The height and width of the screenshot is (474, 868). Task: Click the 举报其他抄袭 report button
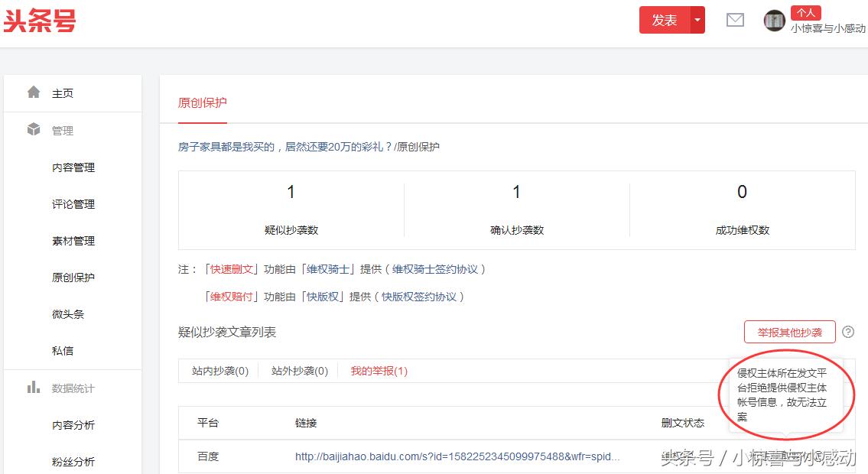pos(789,332)
